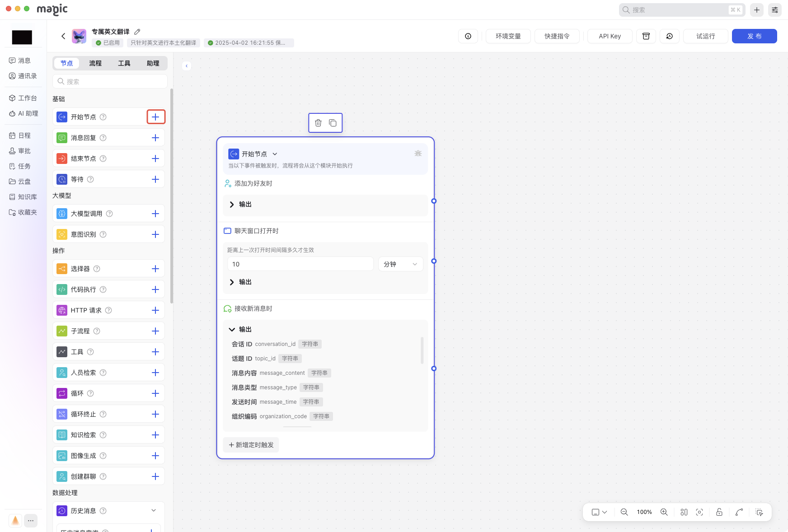Toggle the pointer selection mode icon

point(759,512)
